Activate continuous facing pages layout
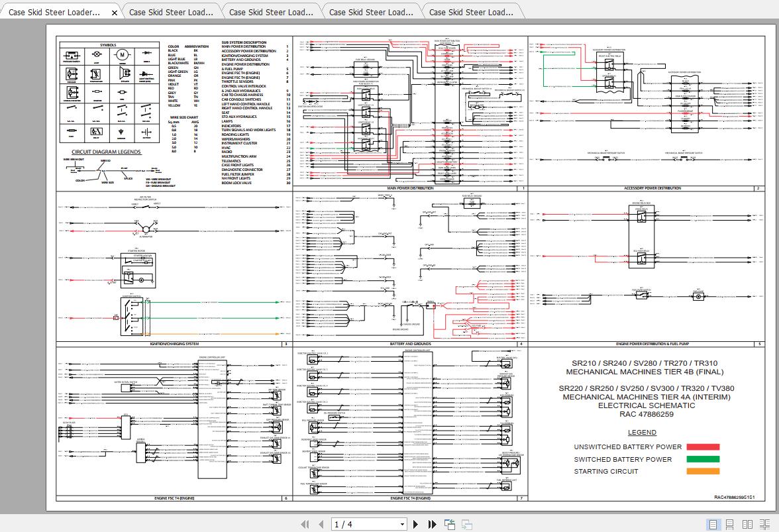 point(766,523)
